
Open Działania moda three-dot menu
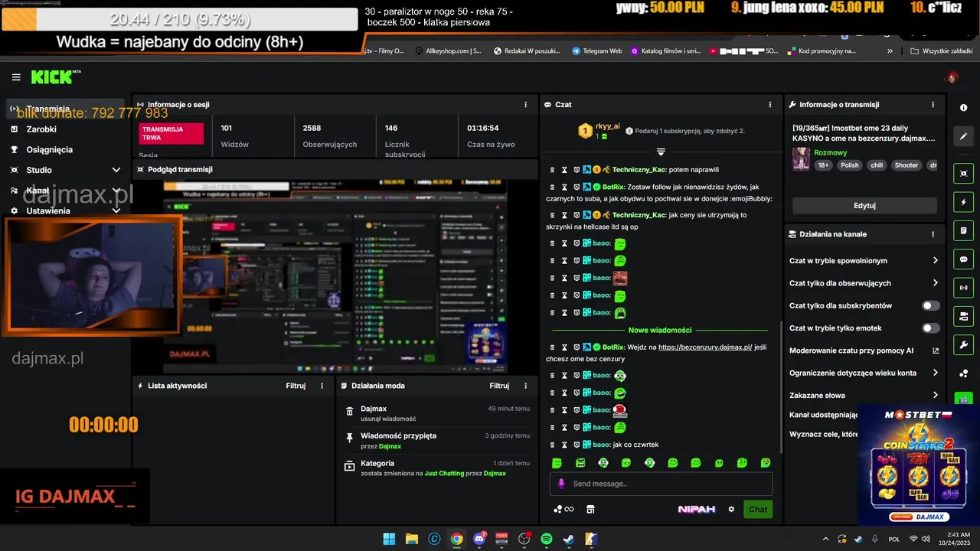pyautogui.click(x=525, y=386)
